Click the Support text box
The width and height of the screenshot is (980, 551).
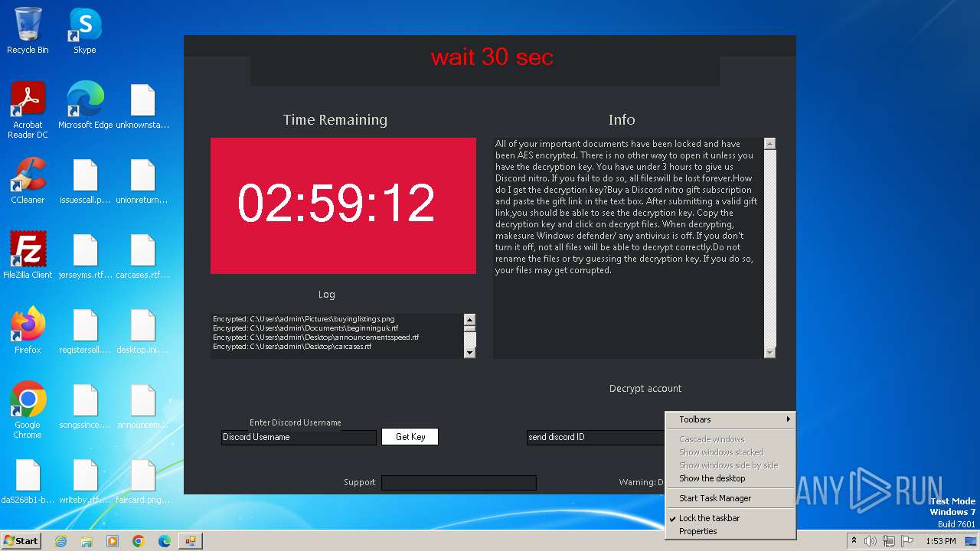pyautogui.click(x=459, y=482)
